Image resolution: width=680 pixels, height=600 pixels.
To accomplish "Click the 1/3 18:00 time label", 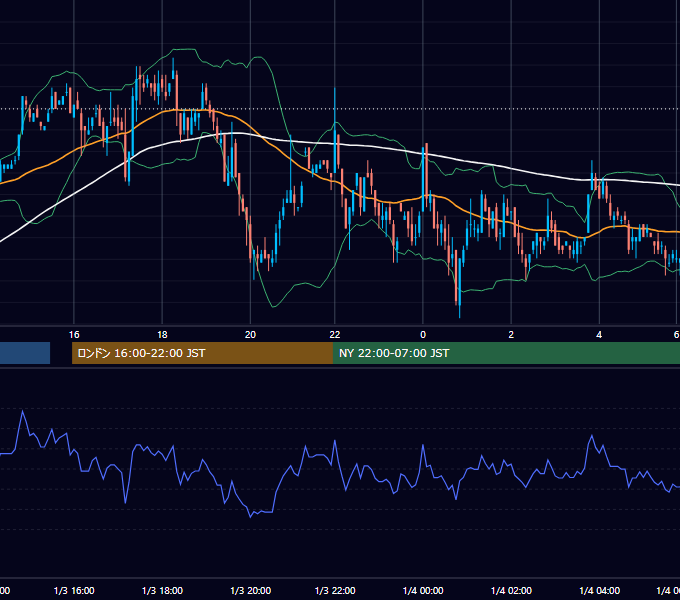I will [162, 590].
